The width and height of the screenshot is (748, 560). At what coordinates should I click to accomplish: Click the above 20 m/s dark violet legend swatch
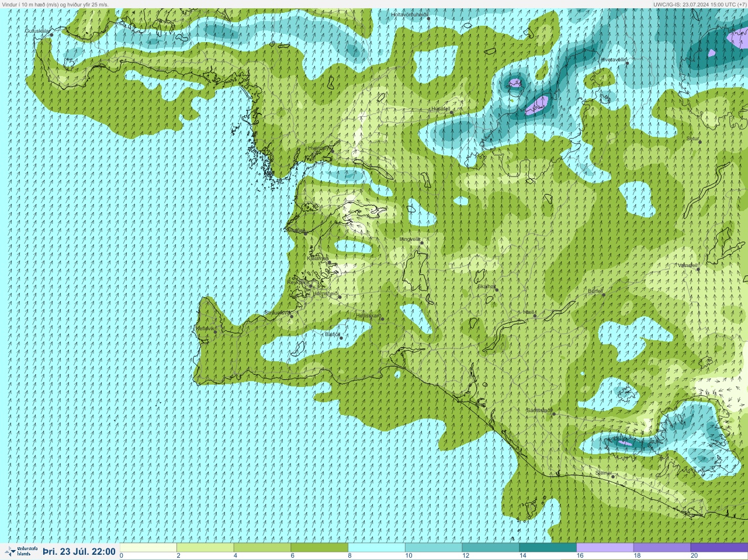click(719, 548)
